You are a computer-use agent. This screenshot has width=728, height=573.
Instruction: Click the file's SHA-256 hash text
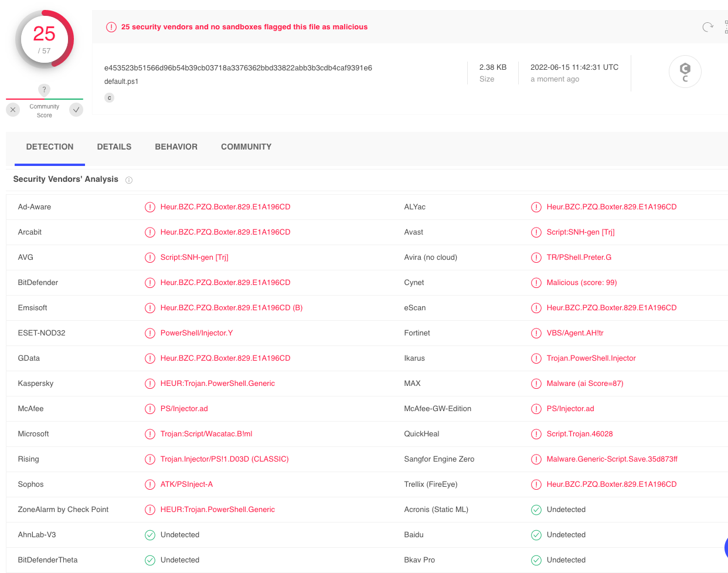coord(238,68)
